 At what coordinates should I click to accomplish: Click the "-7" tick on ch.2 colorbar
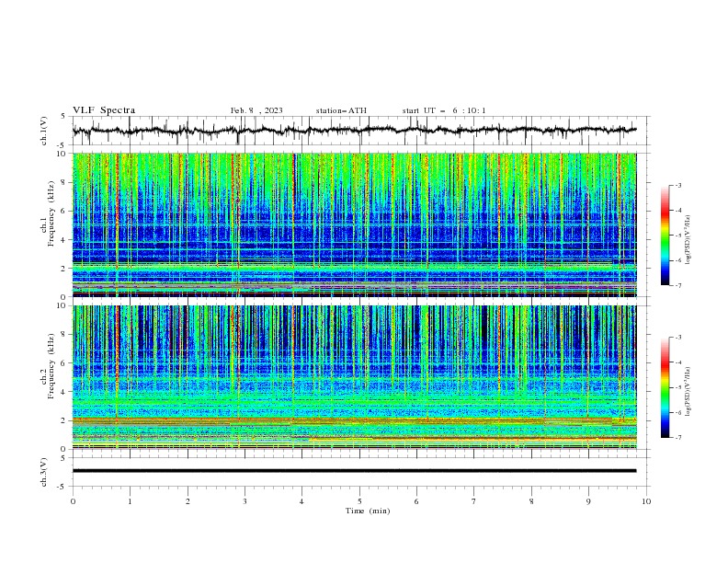678,438
